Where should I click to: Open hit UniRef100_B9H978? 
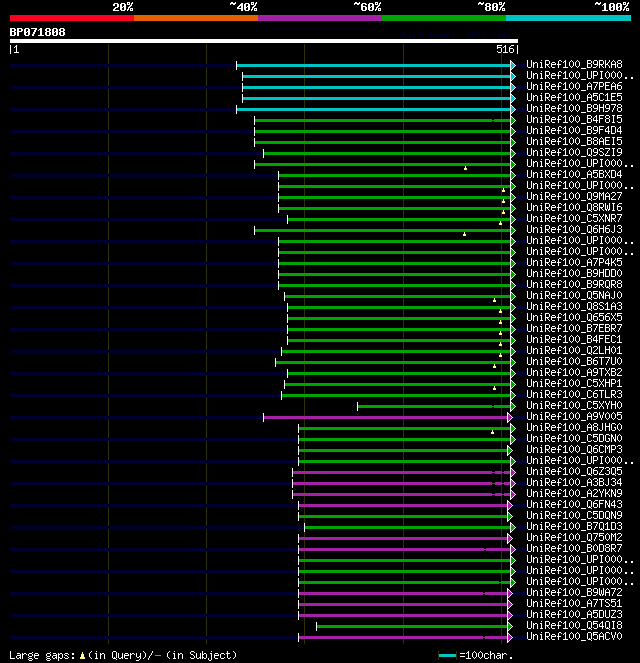click(x=574, y=108)
